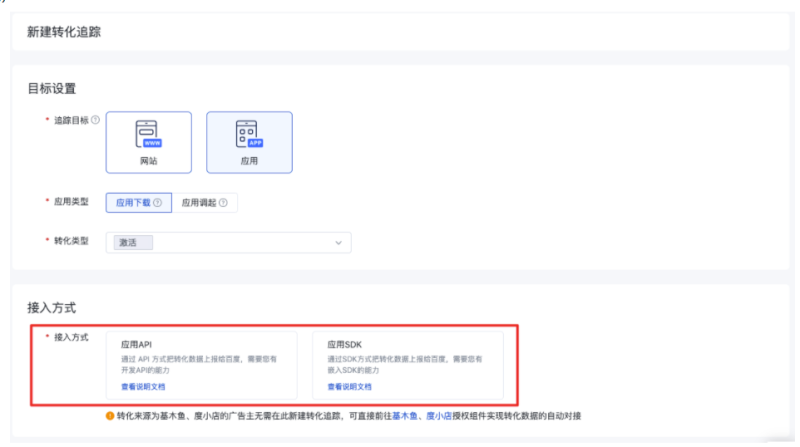Image resolution: width=800 pixels, height=447 pixels.
Task: Click the 应用类型 field label
Action: (x=71, y=202)
